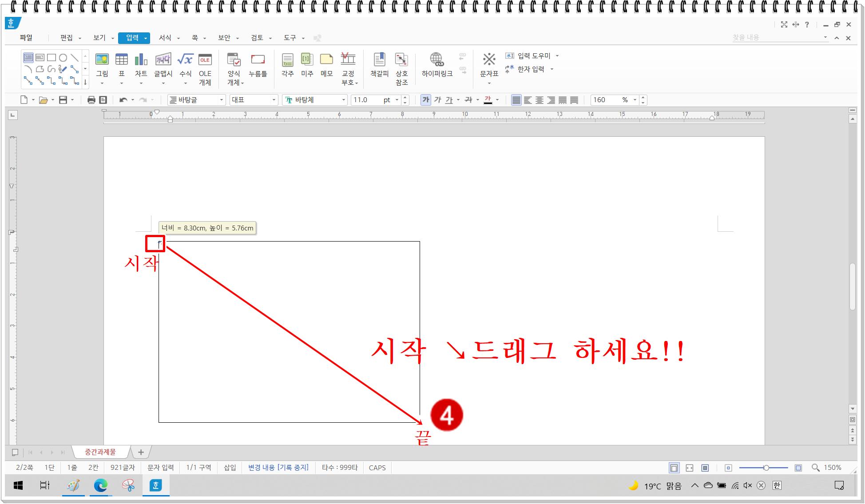The image size is (865, 504).
Task: Select the arc drawing tool
Action: [x=28, y=69]
